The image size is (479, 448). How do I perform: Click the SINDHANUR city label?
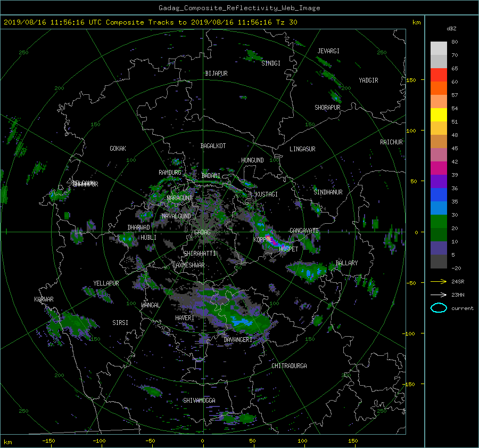(x=328, y=192)
